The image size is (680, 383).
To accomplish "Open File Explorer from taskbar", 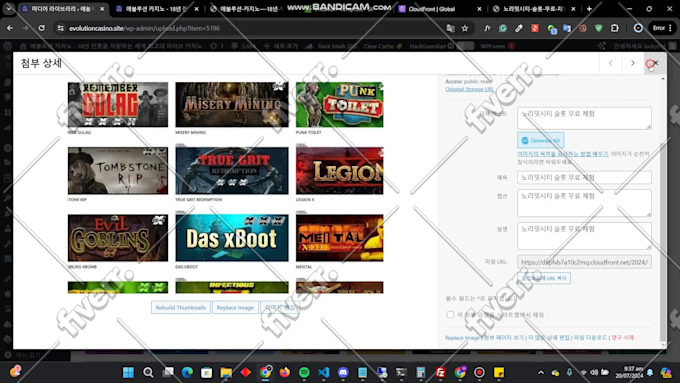I will [226, 372].
